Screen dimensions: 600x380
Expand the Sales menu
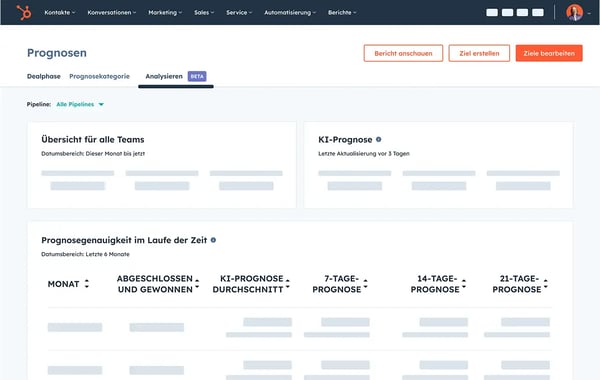[204, 13]
